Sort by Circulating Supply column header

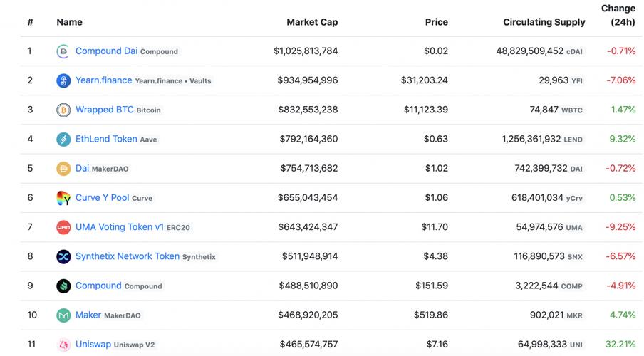pos(544,22)
